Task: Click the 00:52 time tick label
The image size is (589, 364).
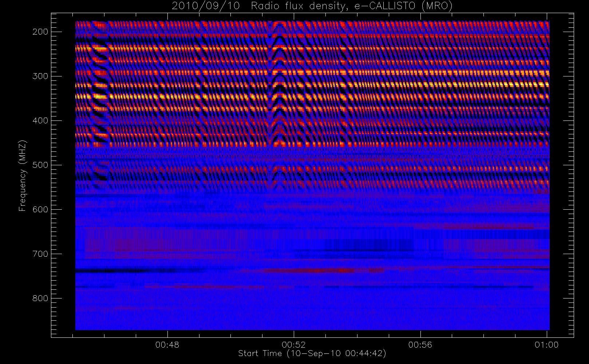Action: coord(294,345)
